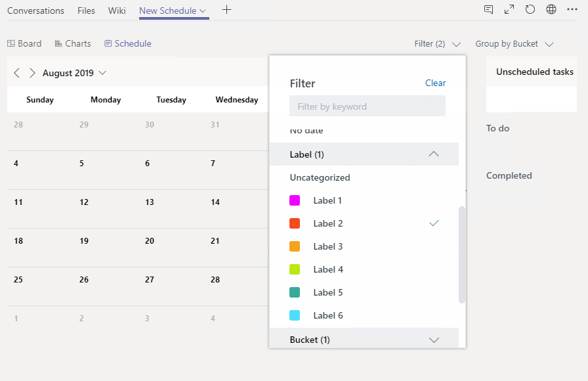Open the Conversations tab
The width and height of the screenshot is (588, 381).
(x=35, y=11)
